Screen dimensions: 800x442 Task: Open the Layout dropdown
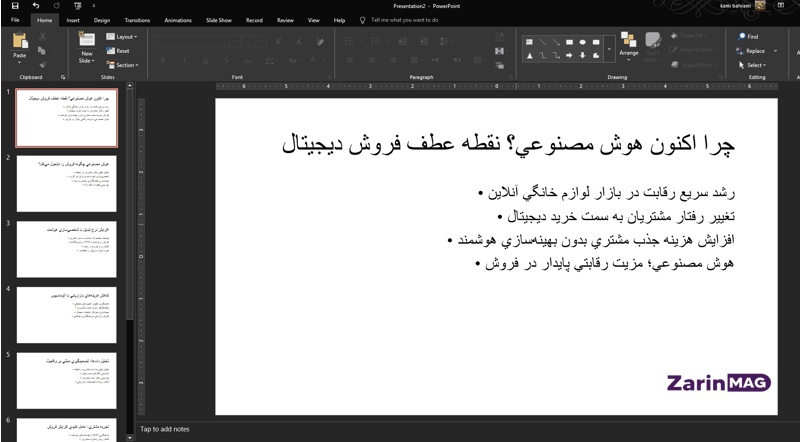click(122, 37)
